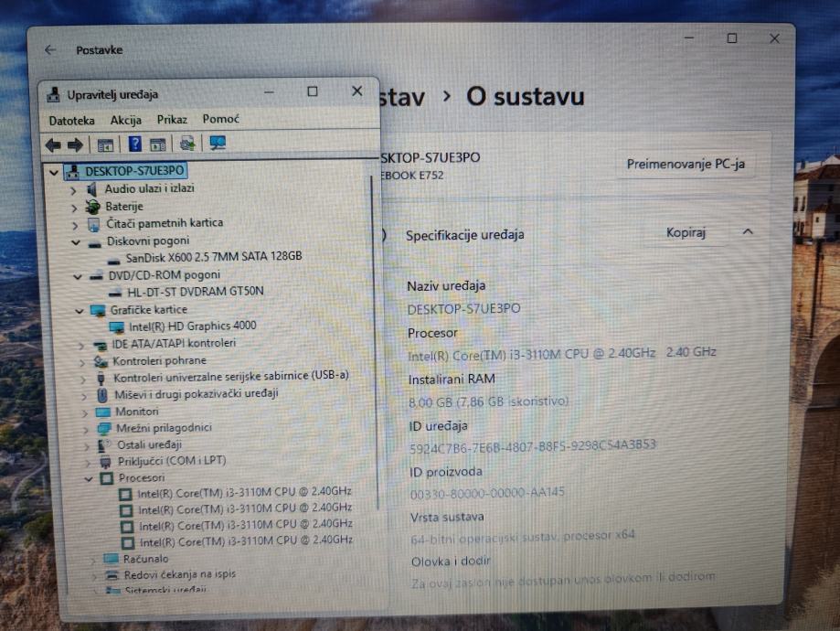Click the ID proizvoda value 00330-80000-00000-AA145
The width and height of the screenshot is (840, 631).
click(x=487, y=493)
